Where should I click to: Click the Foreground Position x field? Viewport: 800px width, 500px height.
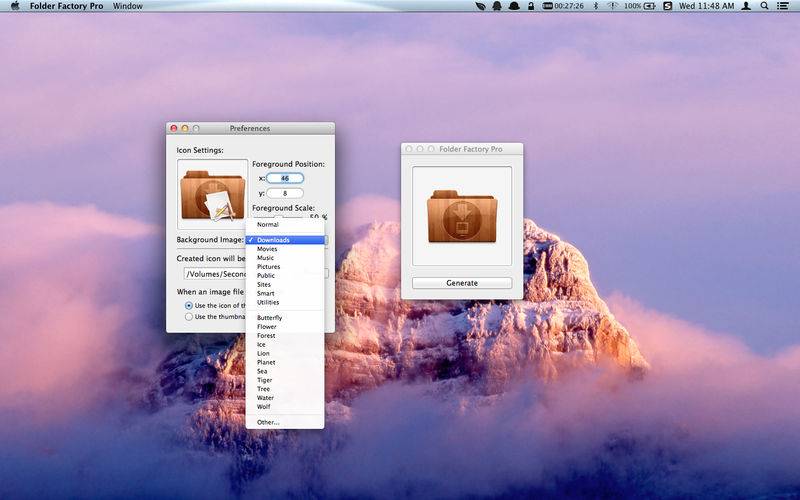click(285, 178)
